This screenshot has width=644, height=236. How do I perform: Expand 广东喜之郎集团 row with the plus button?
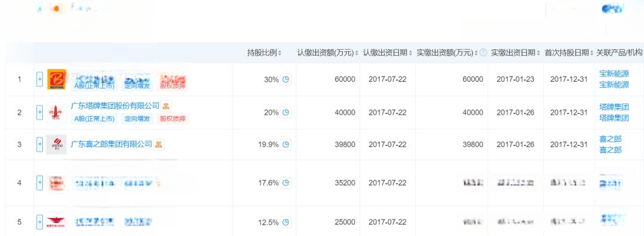tap(39, 144)
